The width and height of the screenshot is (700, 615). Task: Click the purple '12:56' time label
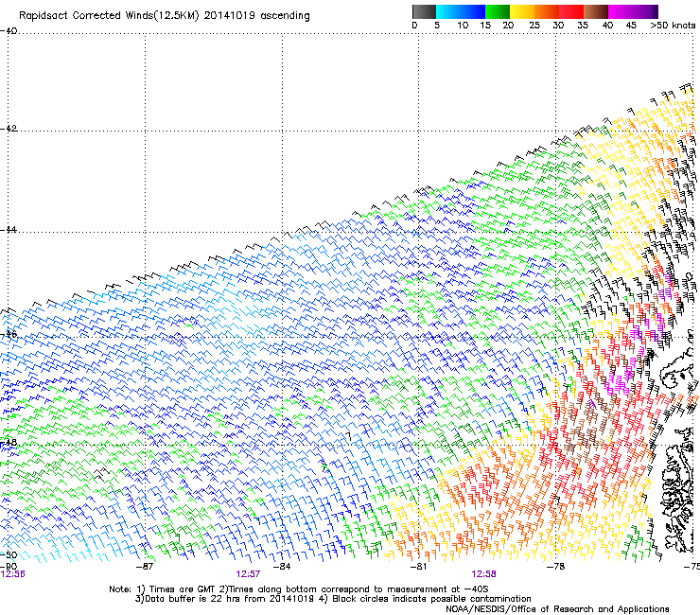[x=13, y=574]
